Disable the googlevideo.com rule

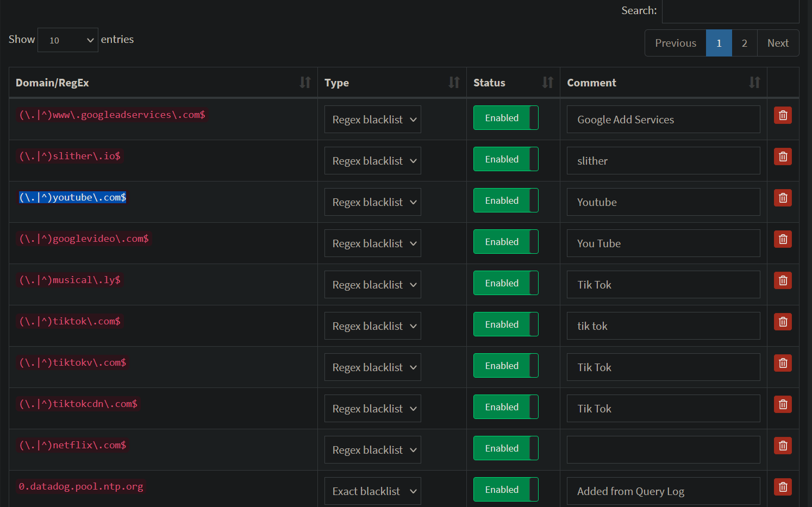[x=506, y=242]
